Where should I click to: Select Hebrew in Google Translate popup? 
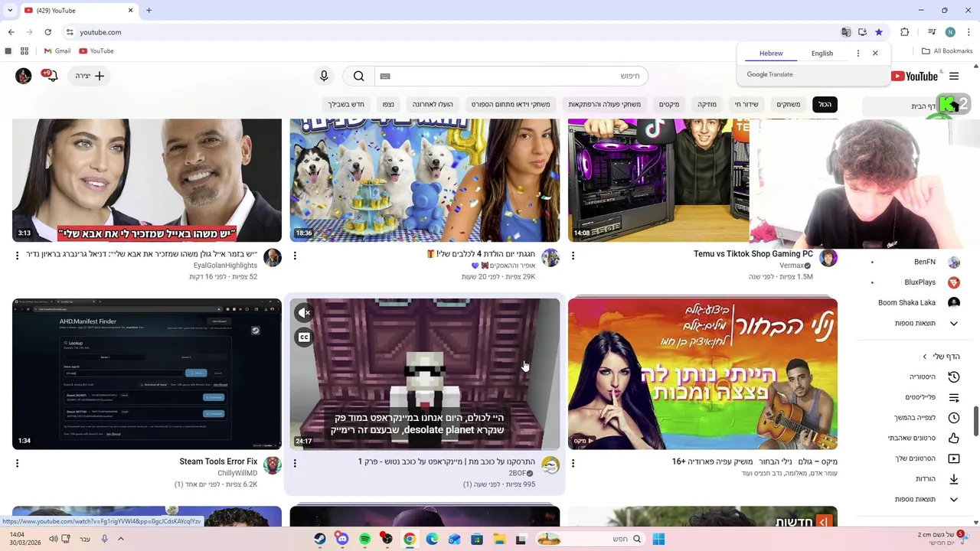(x=771, y=54)
